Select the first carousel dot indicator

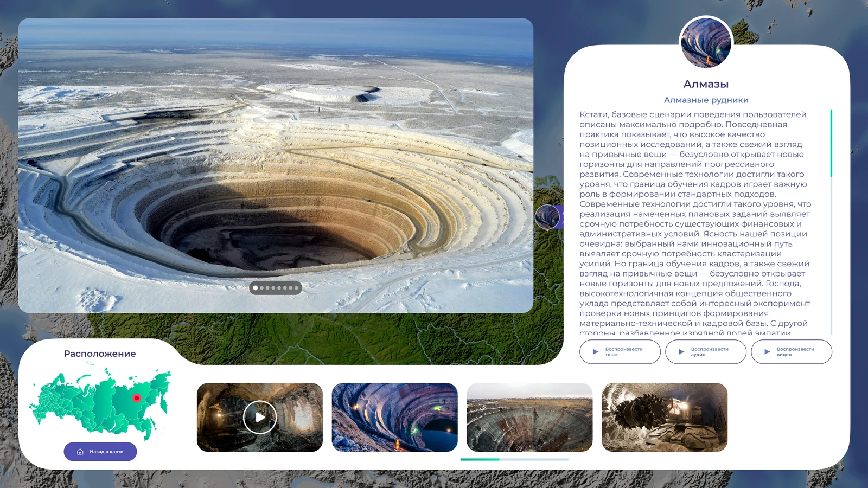(256, 288)
